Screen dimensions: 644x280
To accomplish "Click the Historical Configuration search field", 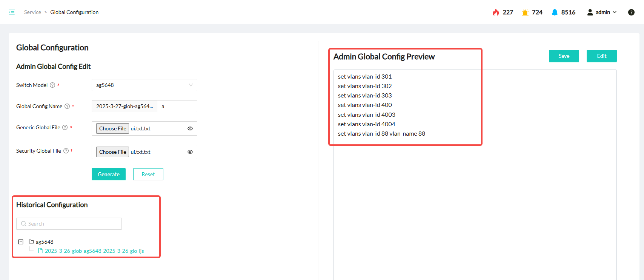I will pyautogui.click(x=69, y=224).
